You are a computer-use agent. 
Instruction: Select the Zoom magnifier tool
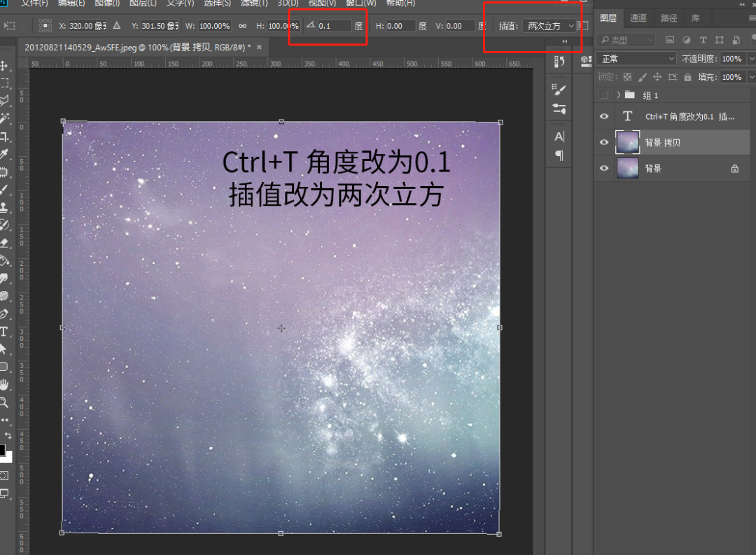[4, 402]
